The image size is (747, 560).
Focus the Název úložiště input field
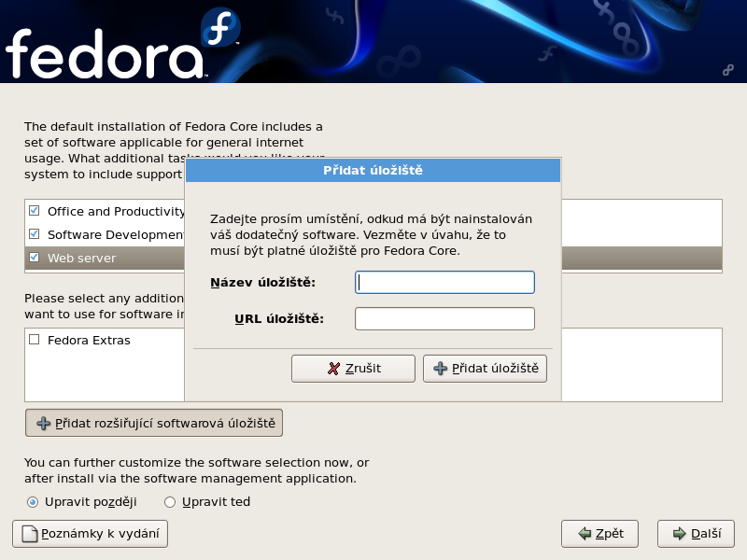[445, 283]
